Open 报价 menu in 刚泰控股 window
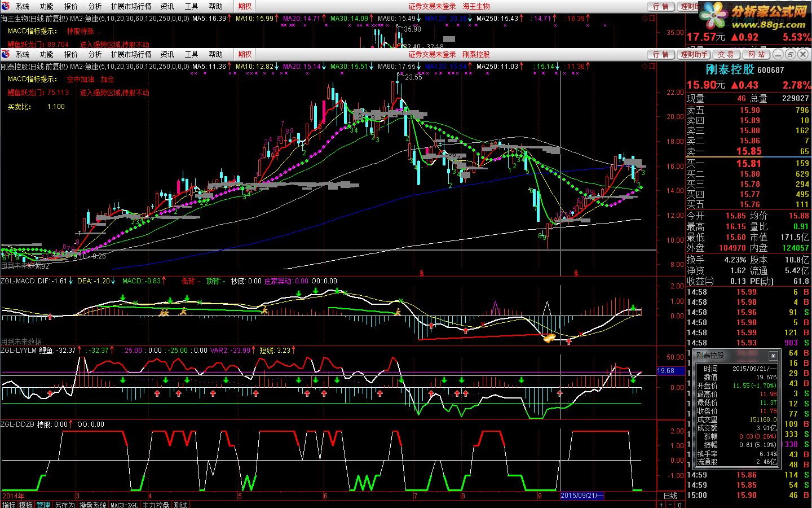 [x=71, y=54]
